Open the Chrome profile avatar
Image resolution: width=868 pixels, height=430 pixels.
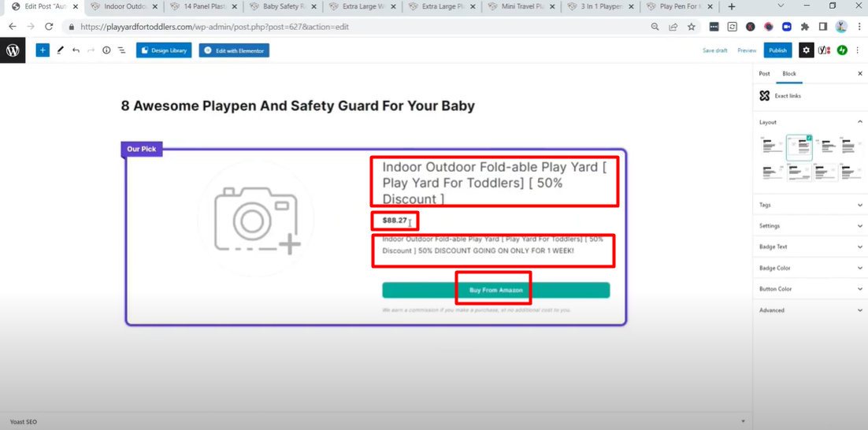(x=841, y=27)
